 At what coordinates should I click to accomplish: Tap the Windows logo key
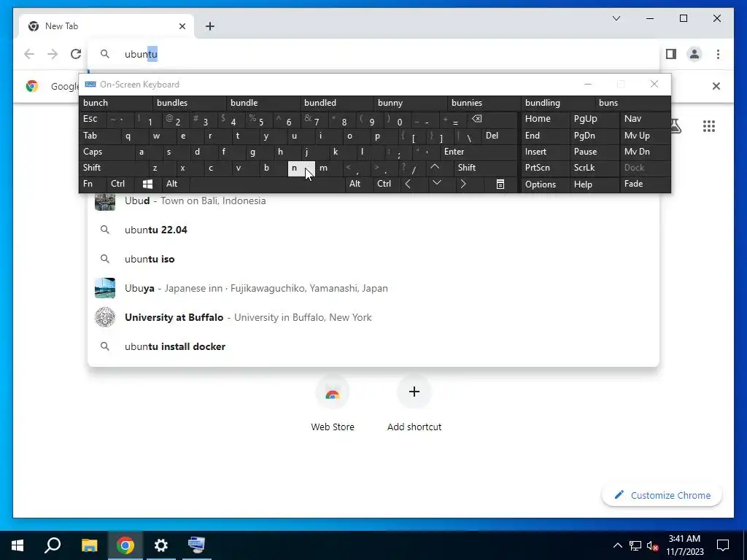click(x=147, y=184)
